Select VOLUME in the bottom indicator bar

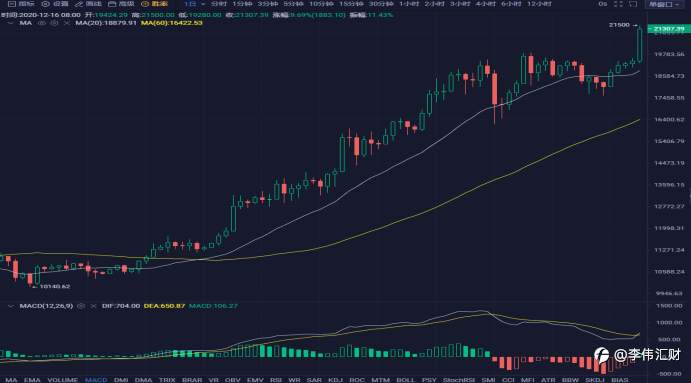(x=63, y=379)
